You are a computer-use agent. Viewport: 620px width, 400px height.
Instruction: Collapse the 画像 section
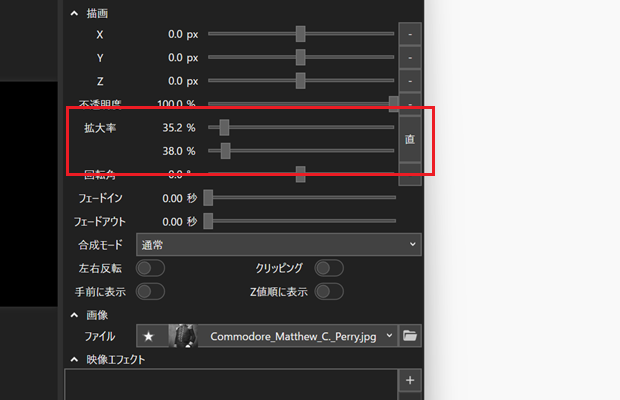74,315
